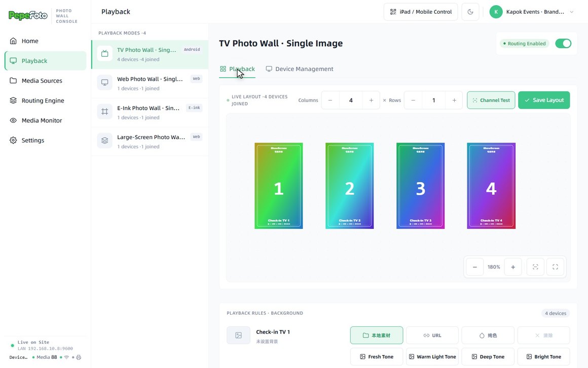
Task: Click the Save Layout button
Action: 544,101
